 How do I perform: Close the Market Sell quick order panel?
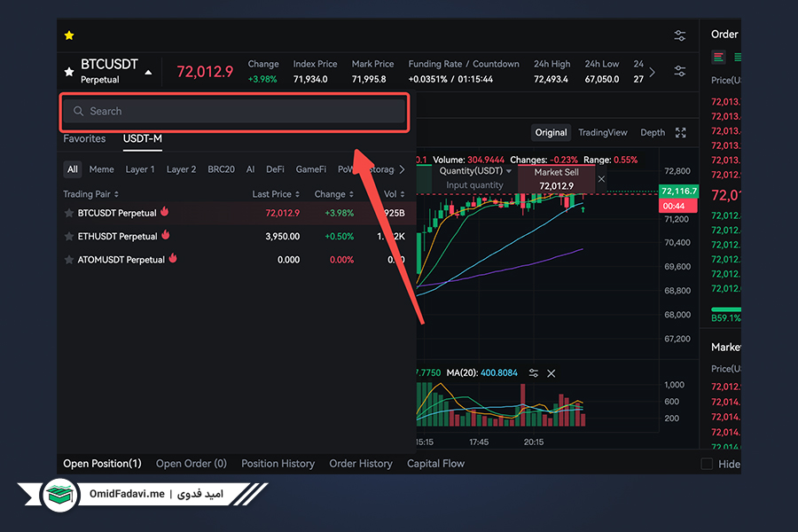point(601,179)
